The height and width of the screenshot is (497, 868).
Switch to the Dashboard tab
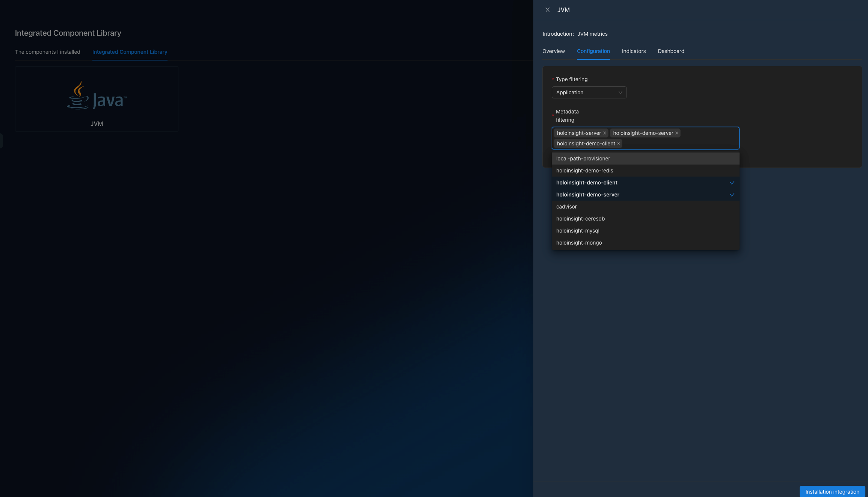(x=671, y=51)
